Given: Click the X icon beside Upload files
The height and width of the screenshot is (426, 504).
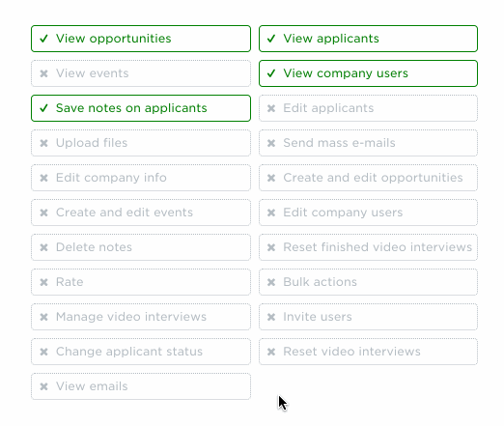Looking at the screenshot, I should point(43,143).
